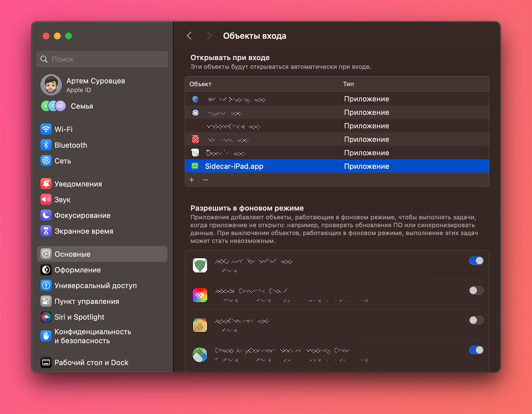Select the Фокусирование moon icon

pos(46,215)
